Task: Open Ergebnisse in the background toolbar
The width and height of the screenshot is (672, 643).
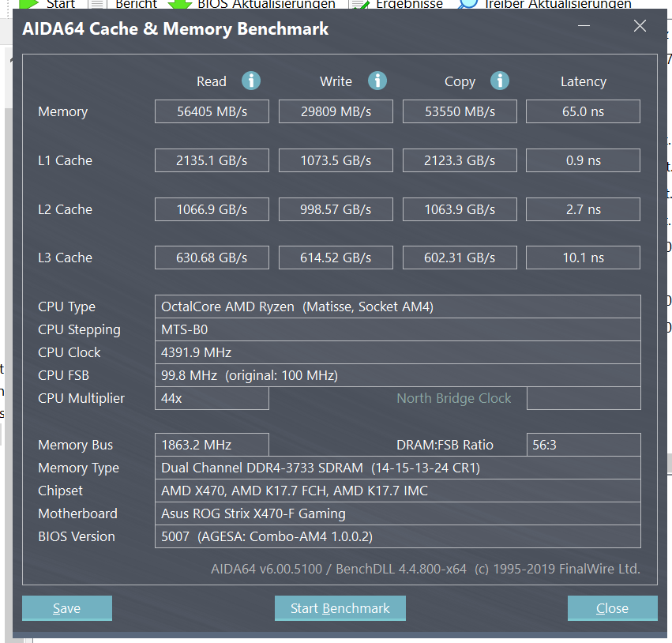Action: coord(397,4)
